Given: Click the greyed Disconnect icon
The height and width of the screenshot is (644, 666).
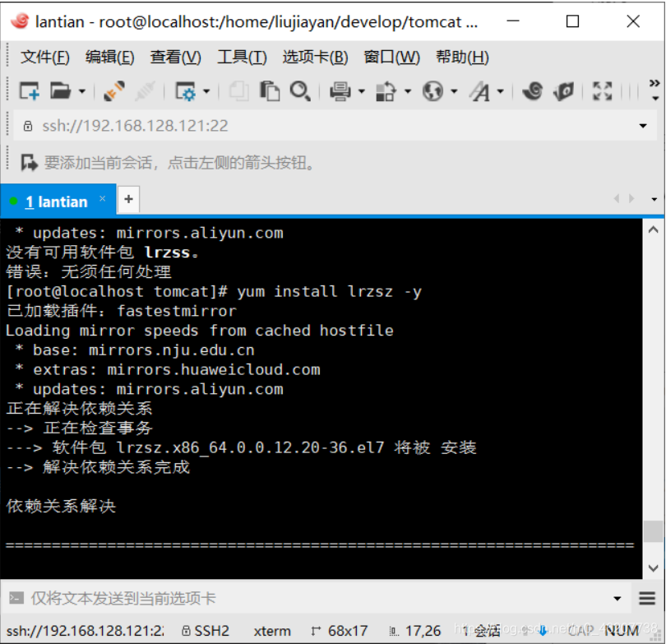Looking at the screenshot, I should point(145,91).
